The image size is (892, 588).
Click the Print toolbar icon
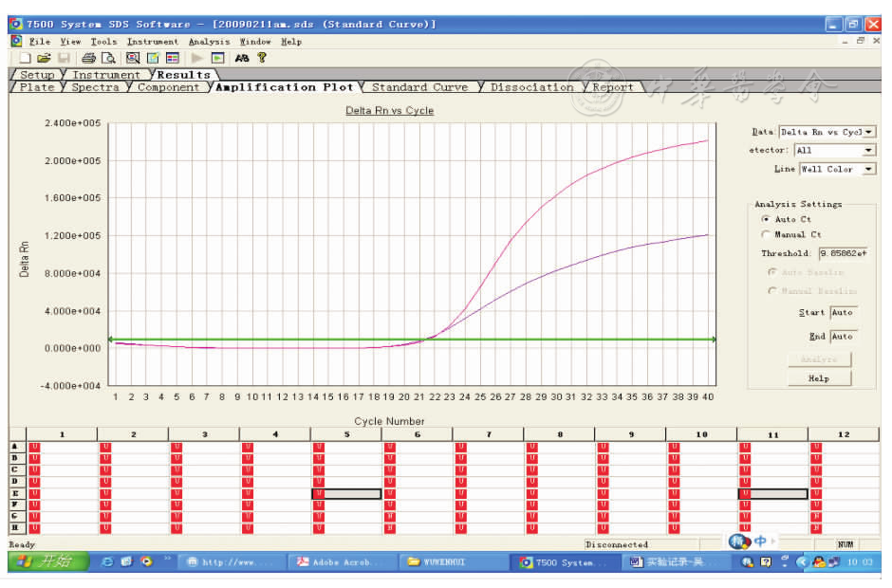88,58
